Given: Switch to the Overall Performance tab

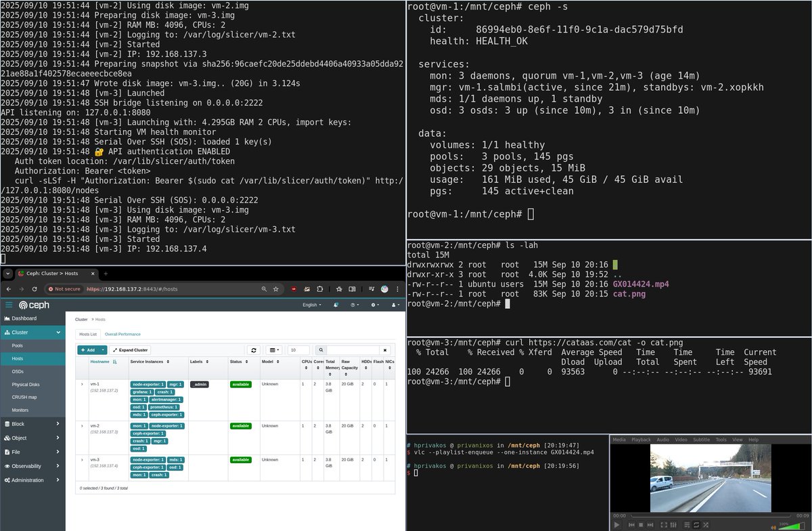Looking at the screenshot, I should point(122,334).
